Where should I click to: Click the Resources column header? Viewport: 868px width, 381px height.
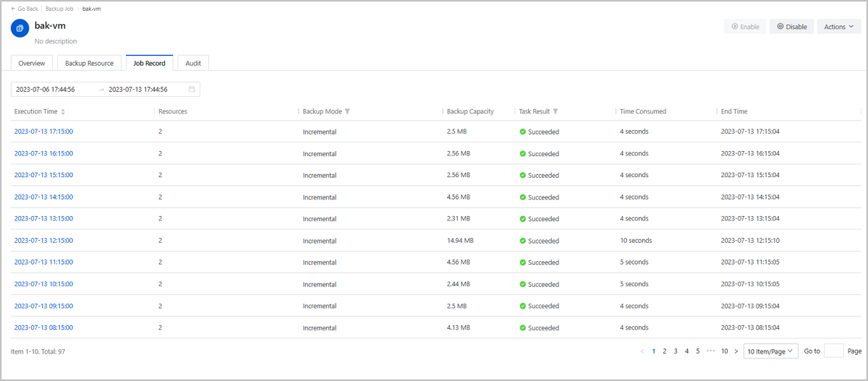(173, 111)
